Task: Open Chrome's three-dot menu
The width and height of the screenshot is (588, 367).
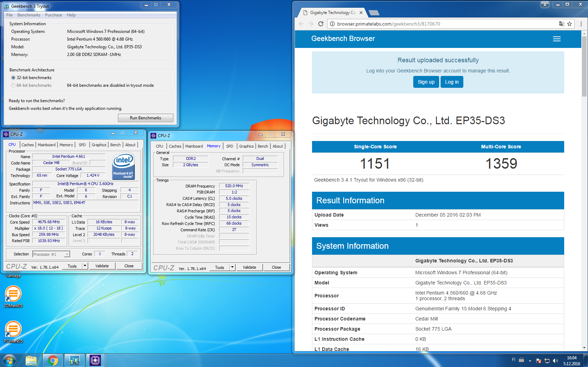Action: (581, 24)
